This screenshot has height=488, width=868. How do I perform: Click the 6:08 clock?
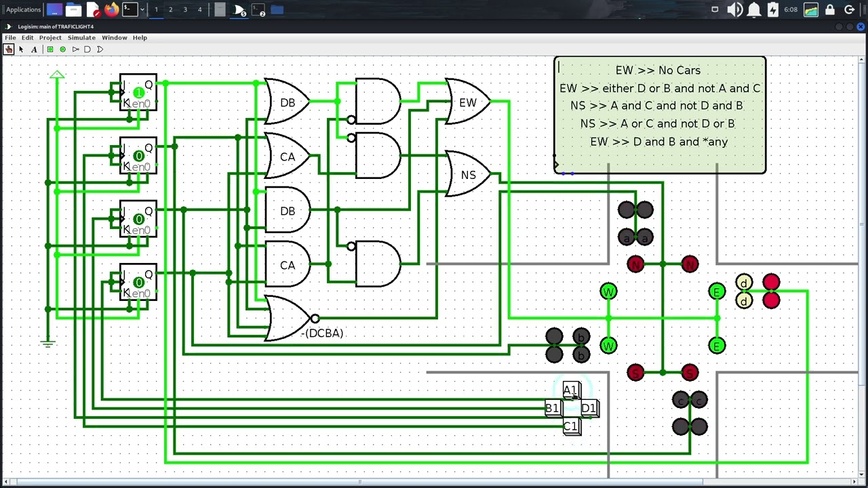tap(791, 9)
